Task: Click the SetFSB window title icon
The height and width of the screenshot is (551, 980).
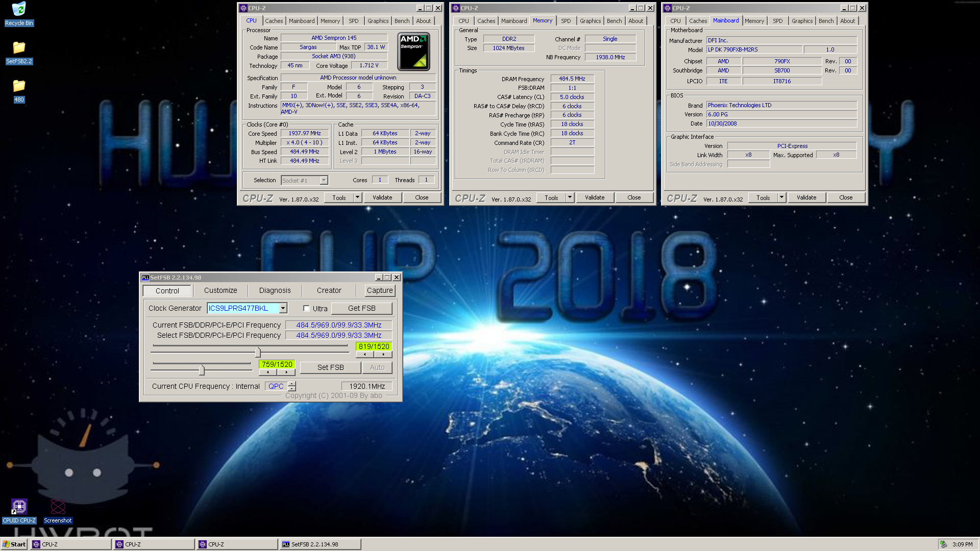Action: pyautogui.click(x=145, y=278)
